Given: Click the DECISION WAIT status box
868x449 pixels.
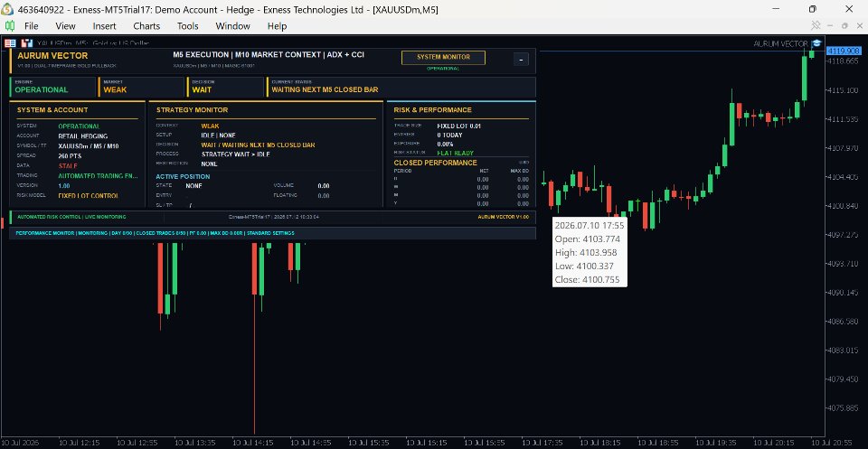Looking at the screenshot, I should coord(226,87).
